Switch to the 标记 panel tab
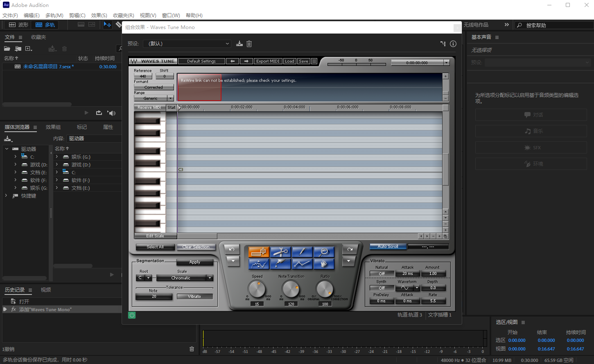Viewport: 594px width, 364px height. coord(81,127)
